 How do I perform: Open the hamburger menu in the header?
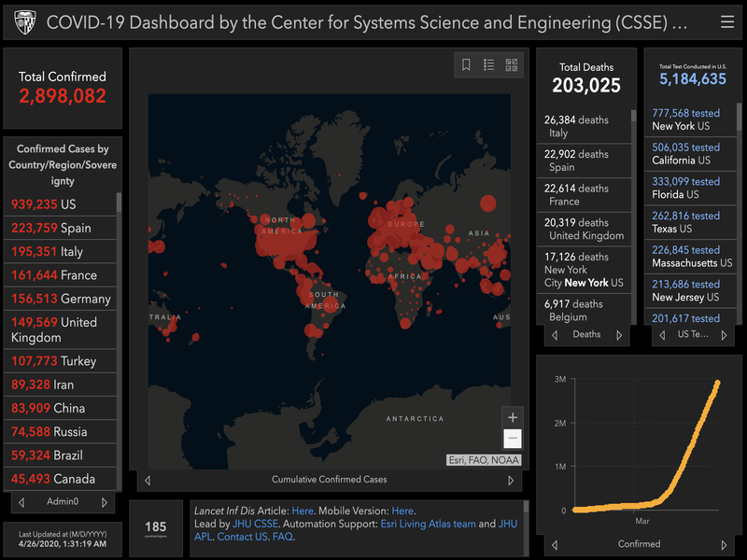tap(727, 21)
